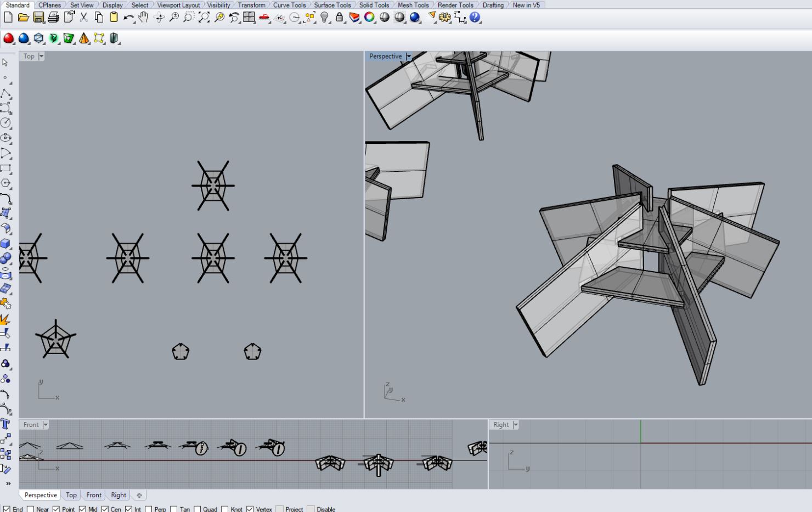Viewport: 812px width, 512px height.
Task: Switch to the Solid Tools tab
Action: [x=374, y=5]
